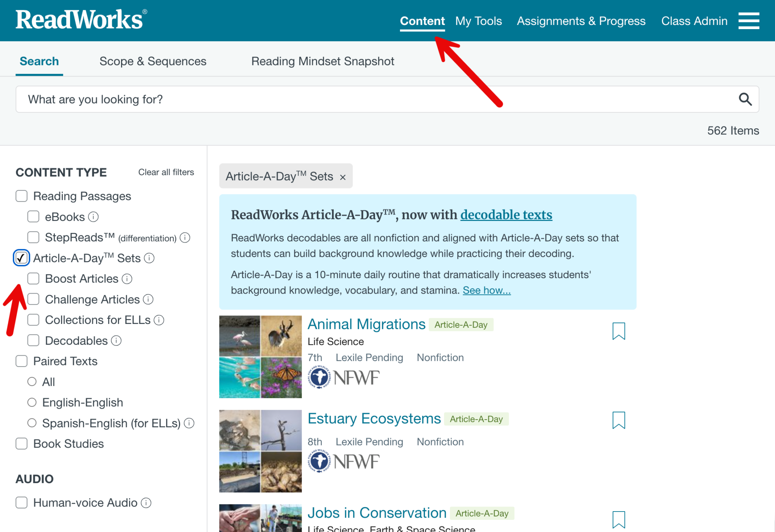This screenshot has height=532, width=775.
Task: Open the Estuary Ecosystems article set
Action: coord(374,418)
